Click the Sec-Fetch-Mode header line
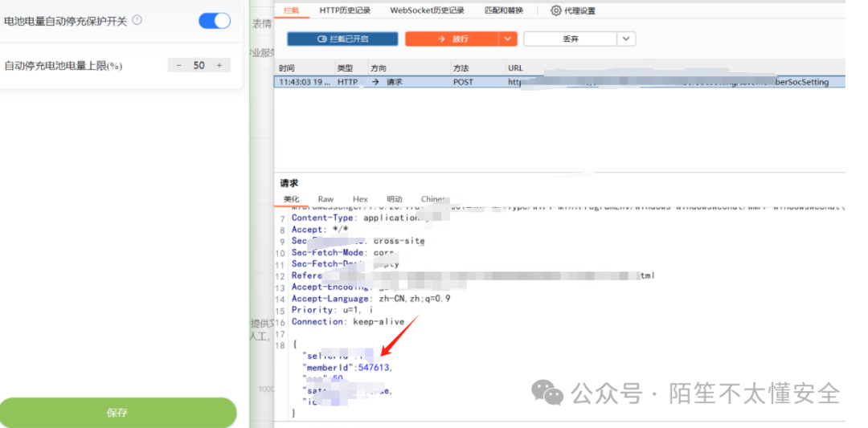 point(342,253)
